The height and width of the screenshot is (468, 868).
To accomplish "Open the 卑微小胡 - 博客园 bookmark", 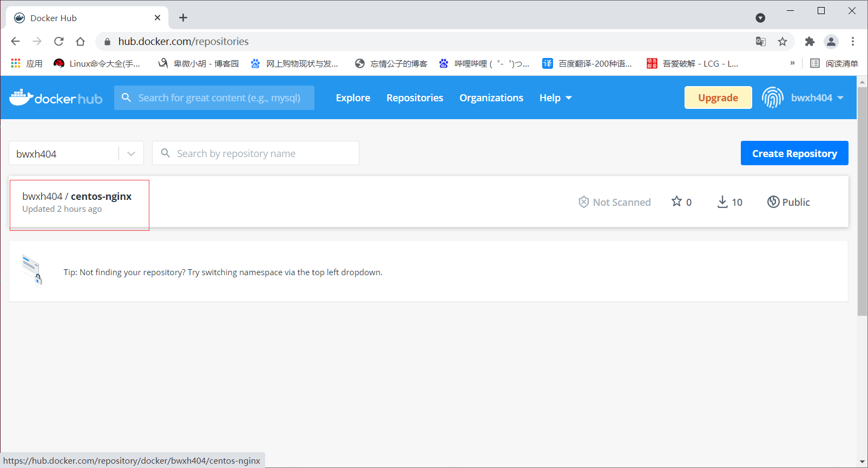I will [198, 63].
